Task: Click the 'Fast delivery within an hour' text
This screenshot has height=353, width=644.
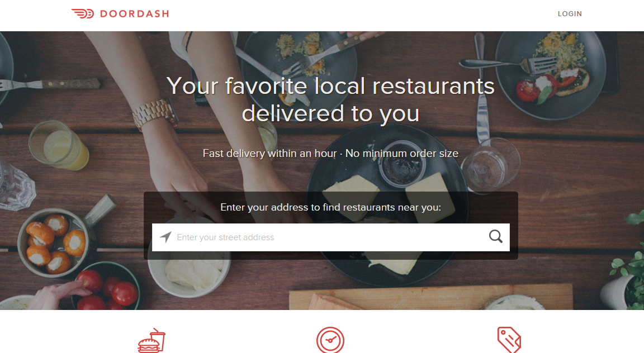Action: (270, 154)
